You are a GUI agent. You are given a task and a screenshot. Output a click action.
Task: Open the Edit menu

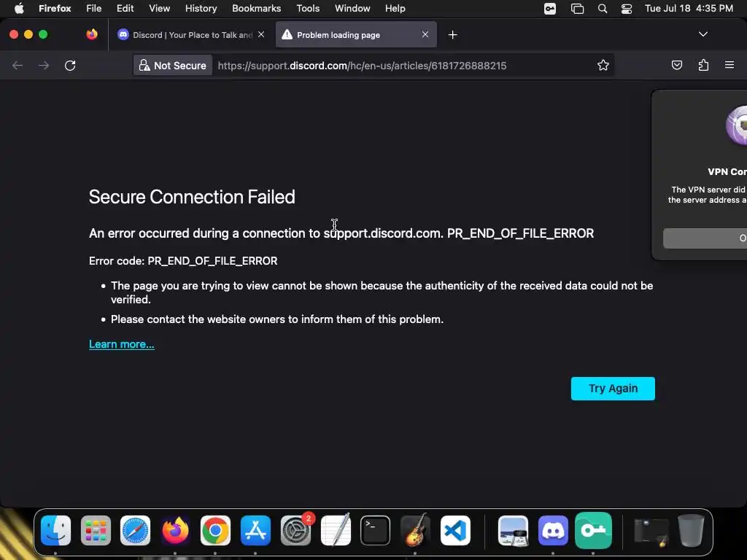tap(125, 8)
